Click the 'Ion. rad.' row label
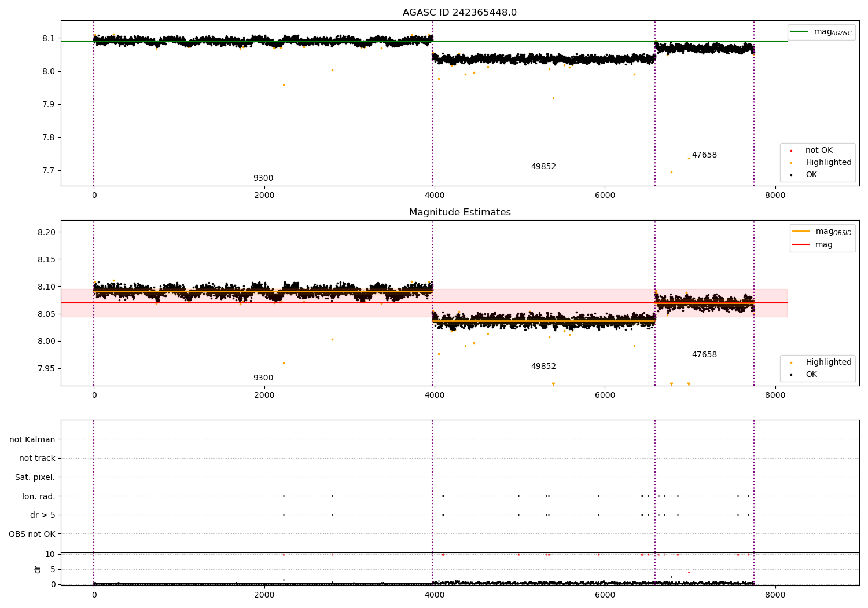 39,496
